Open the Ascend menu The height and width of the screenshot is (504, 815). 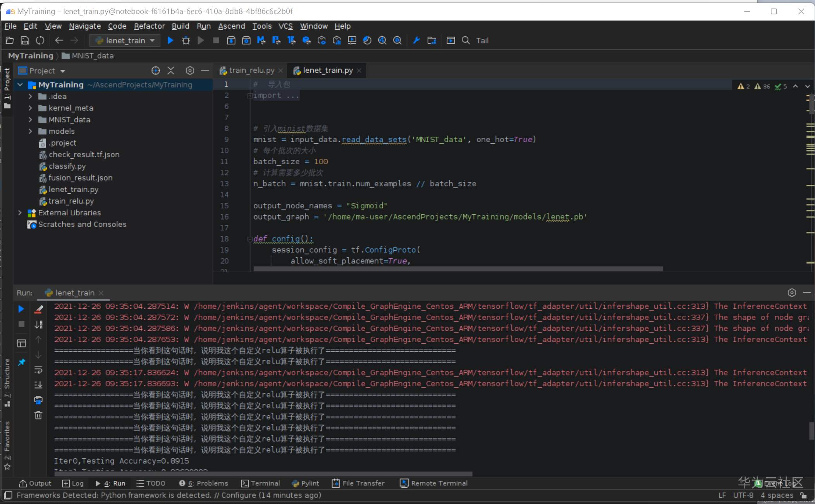[231, 26]
